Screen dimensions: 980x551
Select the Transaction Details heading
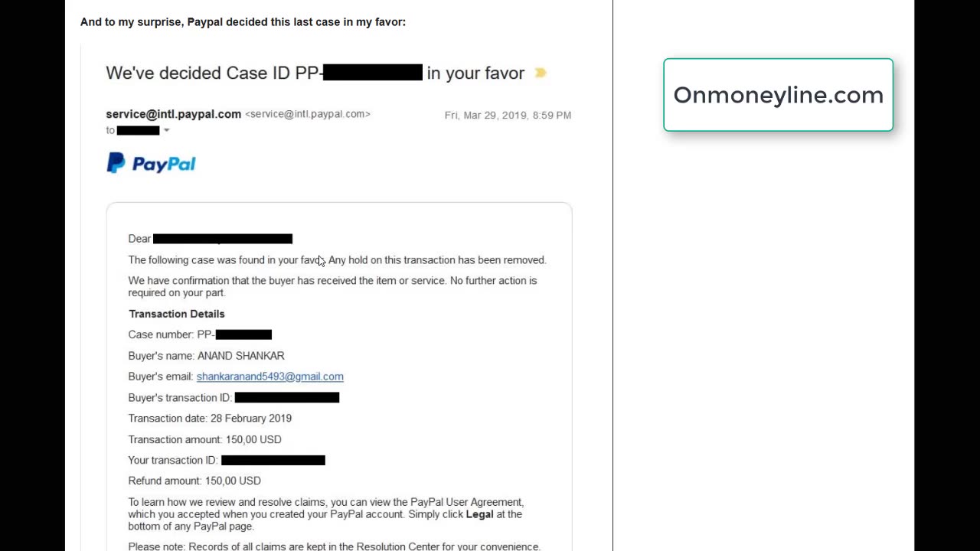click(176, 314)
